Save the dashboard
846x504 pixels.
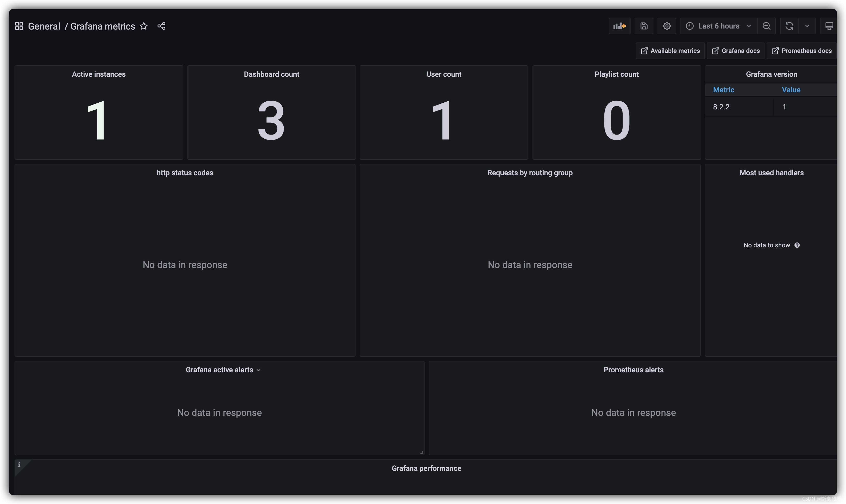(644, 26)
